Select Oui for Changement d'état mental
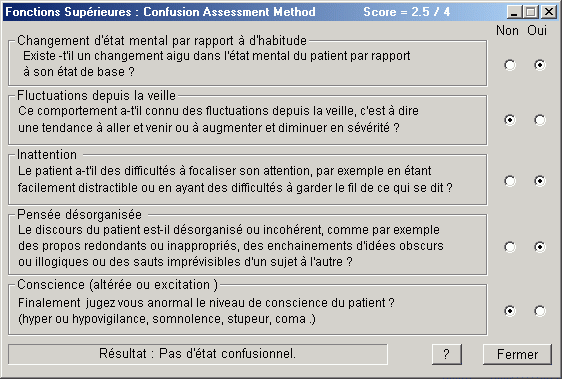This screenshot has width=562, height=379. click(x=540, y=65)
